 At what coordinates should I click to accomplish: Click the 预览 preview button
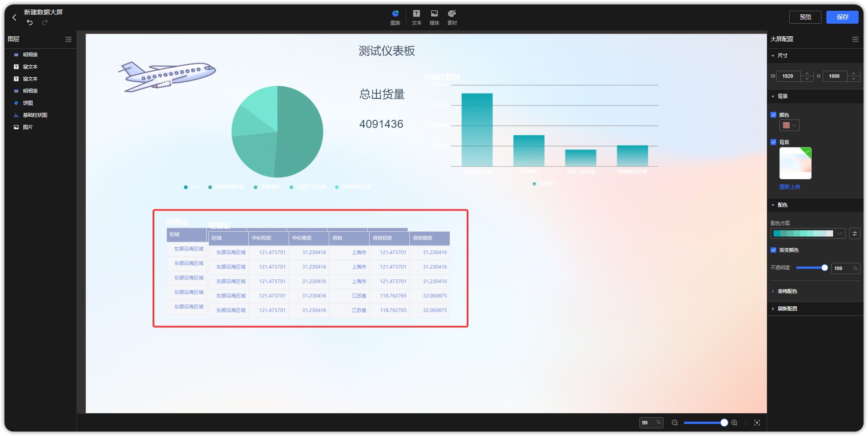[x=805, y=17]
